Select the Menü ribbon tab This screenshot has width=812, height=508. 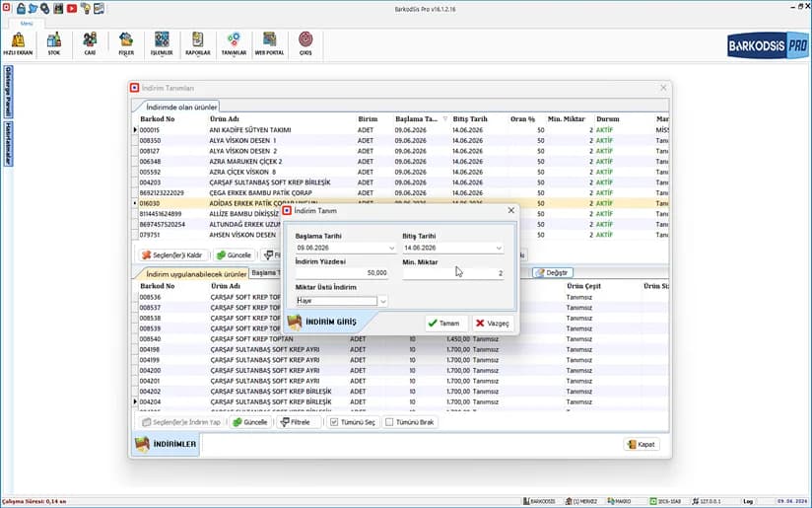27,24
